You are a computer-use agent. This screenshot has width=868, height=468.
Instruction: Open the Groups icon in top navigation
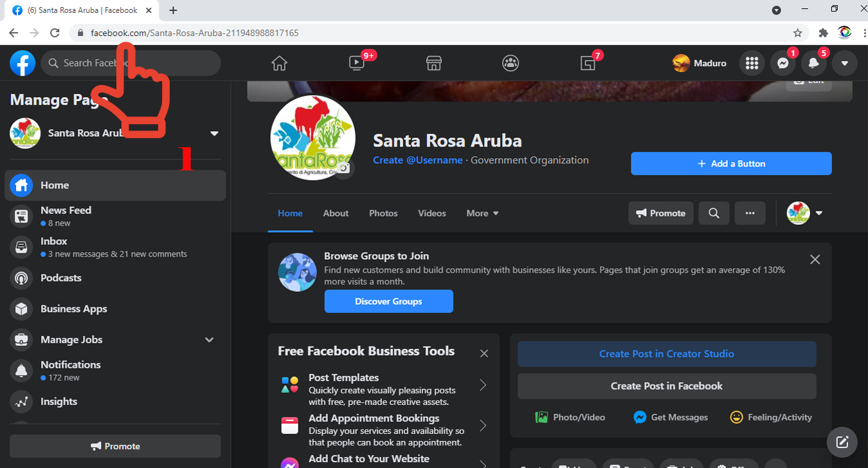click(x=511, y=62)
